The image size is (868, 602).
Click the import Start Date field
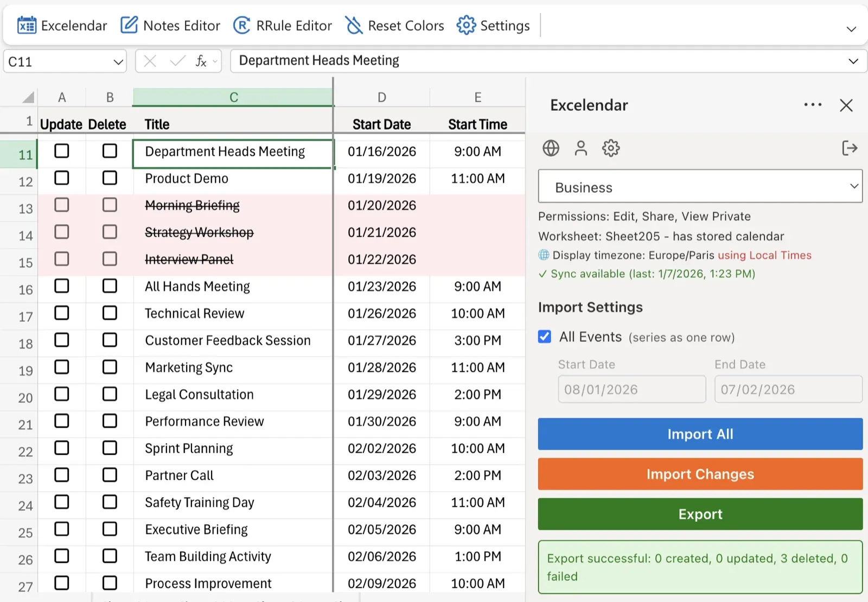632,389
